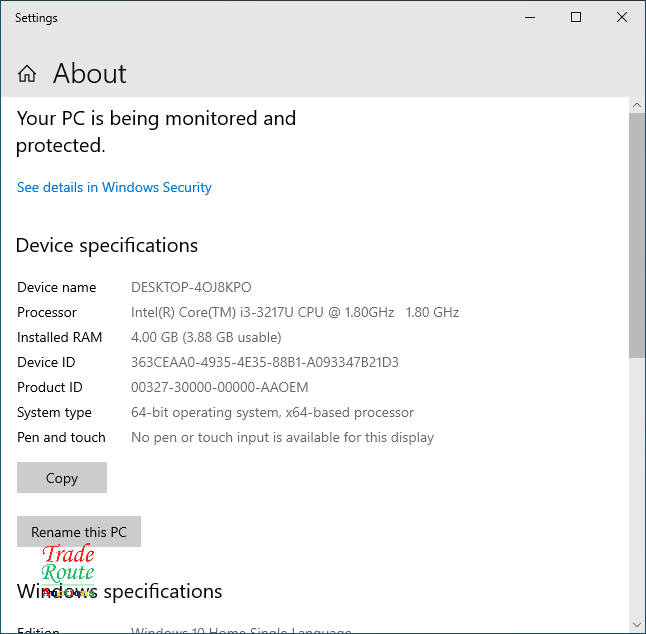This screenshot has height=634, width=646.
Task: Open the See details in Windows Security link
Action: click(x=114, y=187)
